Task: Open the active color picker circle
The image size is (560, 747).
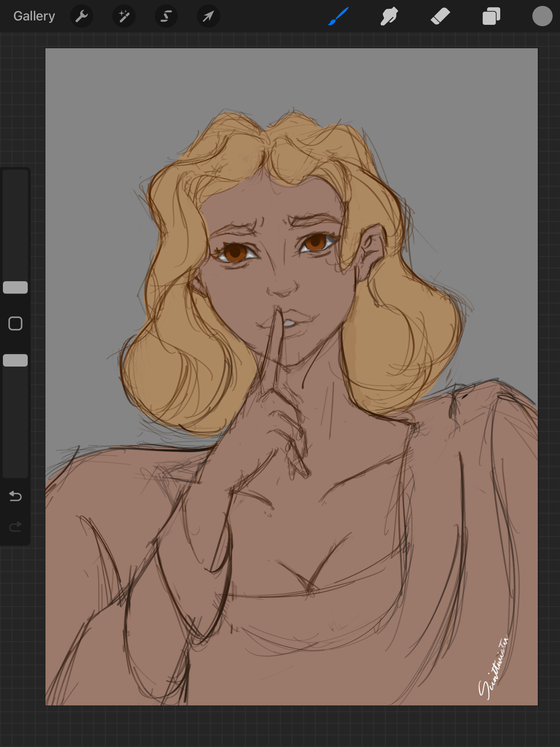Action: (x=542, y=16)
